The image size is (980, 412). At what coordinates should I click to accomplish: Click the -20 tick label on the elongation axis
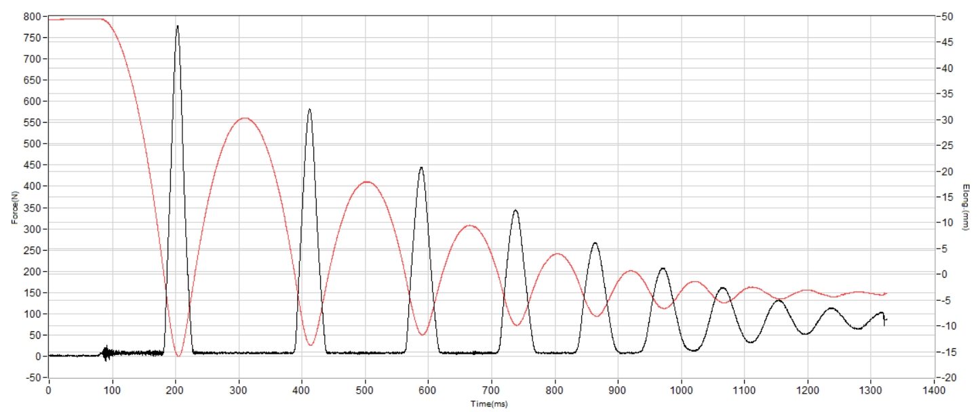[947, 377]
